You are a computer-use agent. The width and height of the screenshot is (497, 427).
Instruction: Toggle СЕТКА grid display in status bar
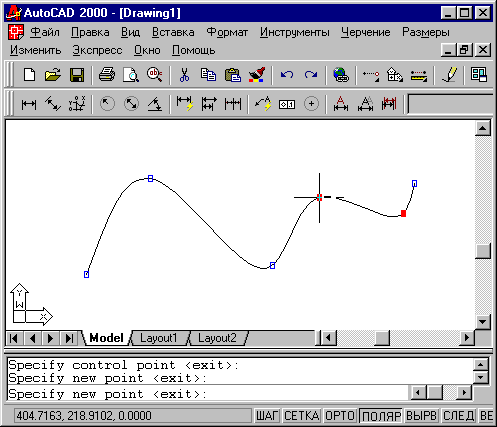[302, 416]
